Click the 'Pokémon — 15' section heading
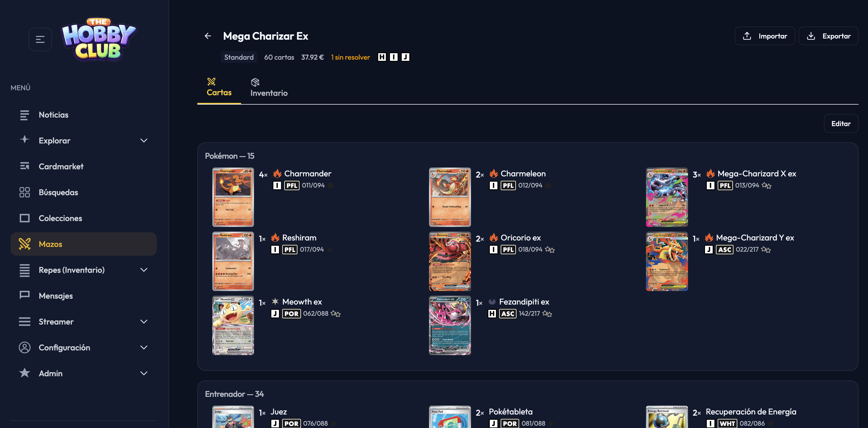 [229, 156]
